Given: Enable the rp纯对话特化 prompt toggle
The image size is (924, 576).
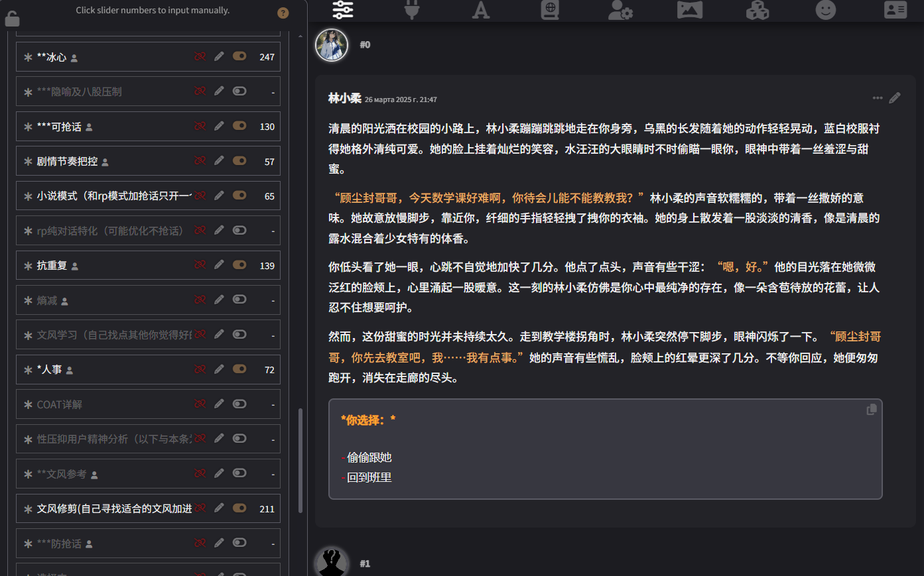Looking at the screenshot, I should point(239,230).
